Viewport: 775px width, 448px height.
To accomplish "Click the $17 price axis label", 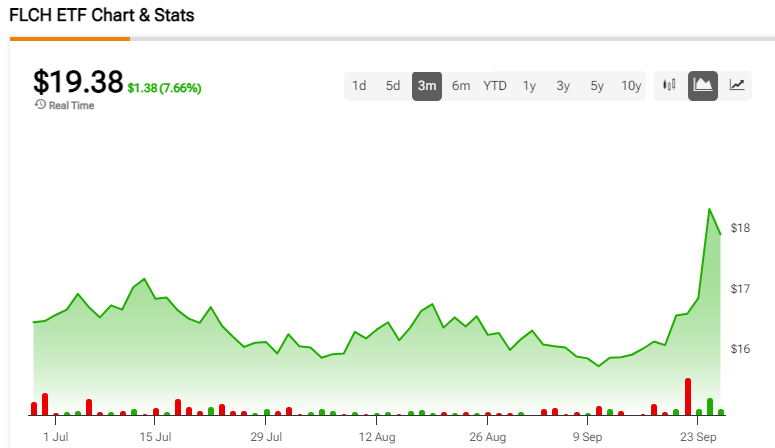I will (740, 289).
